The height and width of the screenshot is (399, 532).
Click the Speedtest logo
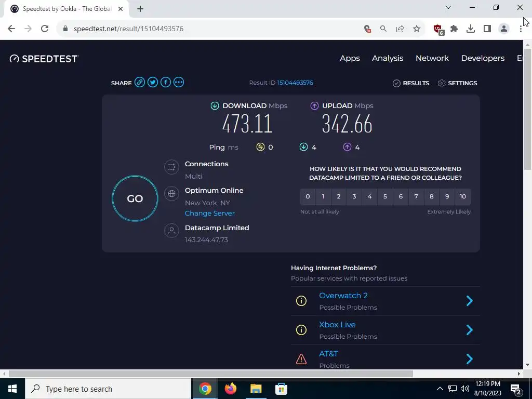pyautogui.click(x=44, y=59)
